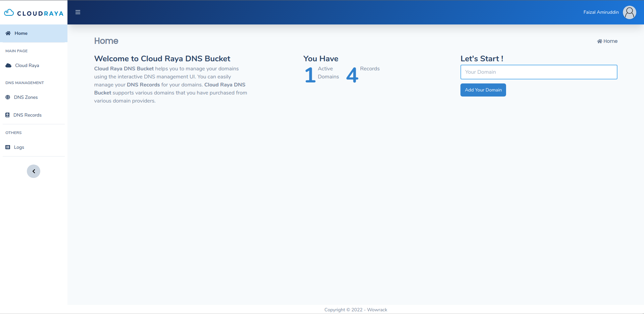This screenshot has width=644, height=314.
Task: Collapse the sidebar using the chevron button
Action: 33,171
